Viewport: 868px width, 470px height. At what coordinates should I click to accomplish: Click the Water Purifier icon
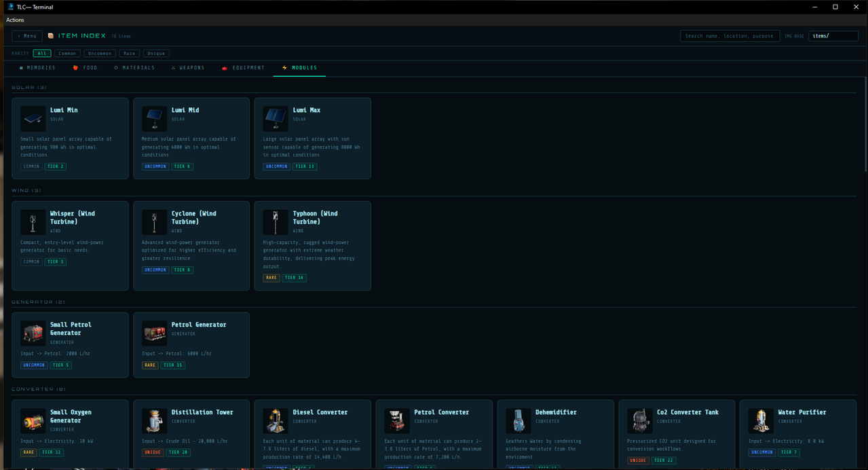pyautogui.click(x=761, y=421)
